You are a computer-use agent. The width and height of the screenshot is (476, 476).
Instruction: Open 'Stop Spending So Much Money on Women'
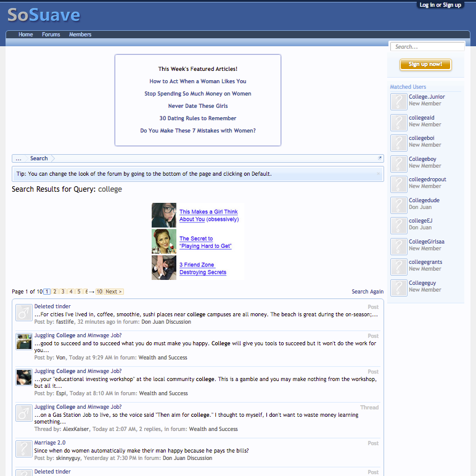(198, 94)
